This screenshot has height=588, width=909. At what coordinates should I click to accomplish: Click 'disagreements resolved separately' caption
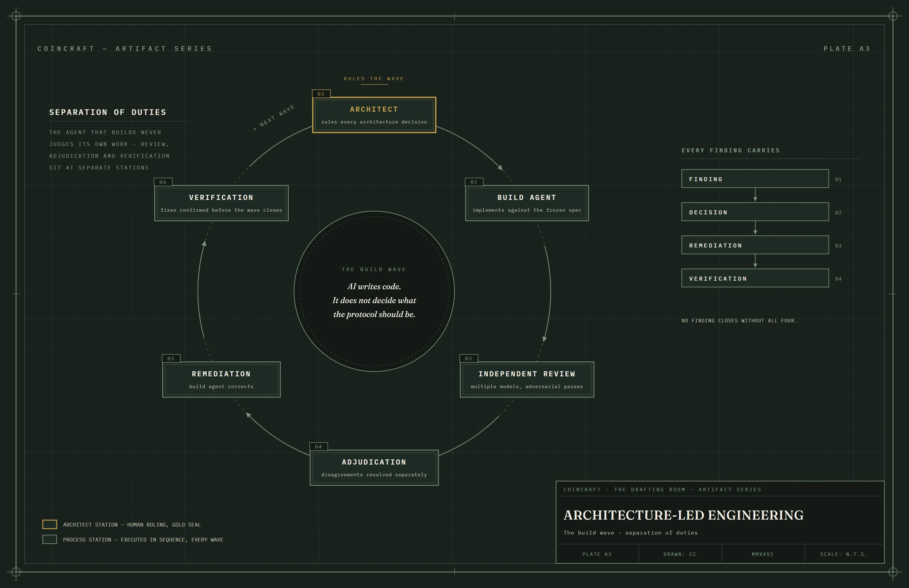click(x=374, y=475)
